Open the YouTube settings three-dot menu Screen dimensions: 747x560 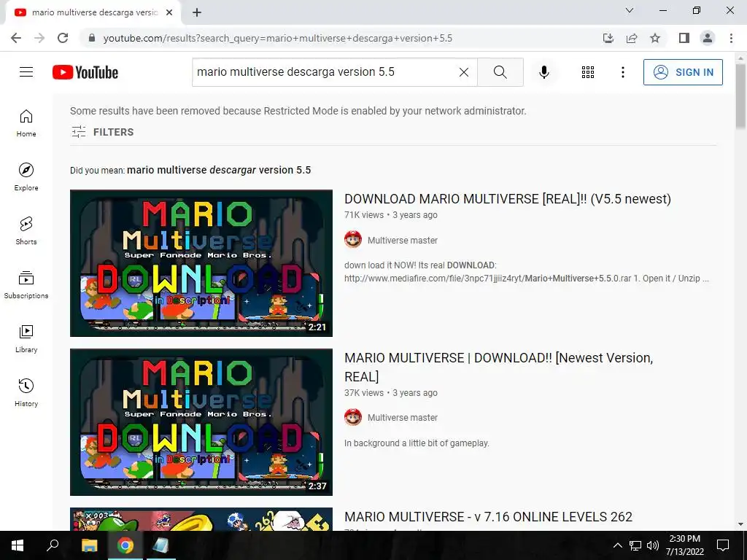click(x=623, y=72)
